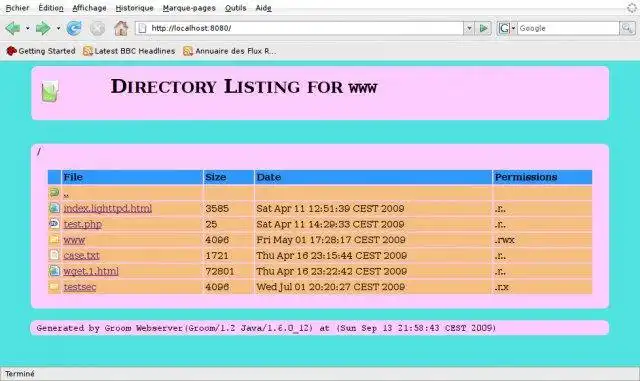Click the text file icon beside case.txt

click(x=54, y=255)
